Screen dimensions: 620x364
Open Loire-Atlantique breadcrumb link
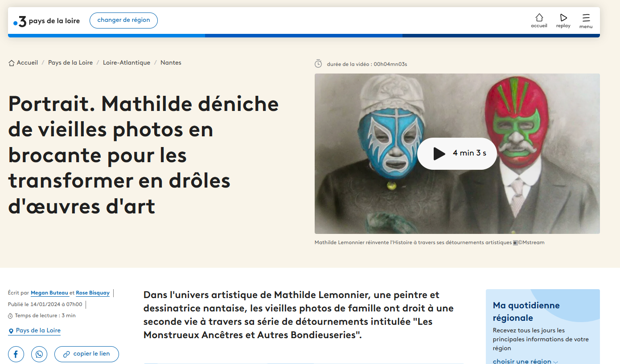tap(127, 63)
